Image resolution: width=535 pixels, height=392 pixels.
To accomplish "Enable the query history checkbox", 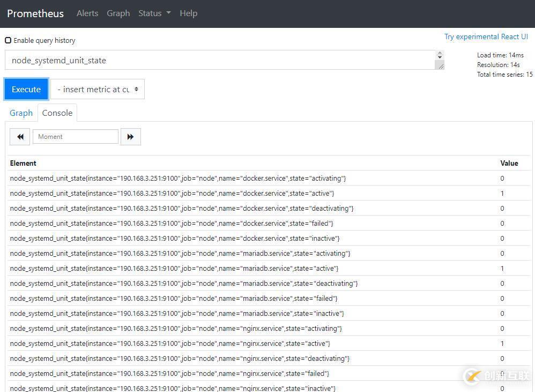I will [8, 40].
